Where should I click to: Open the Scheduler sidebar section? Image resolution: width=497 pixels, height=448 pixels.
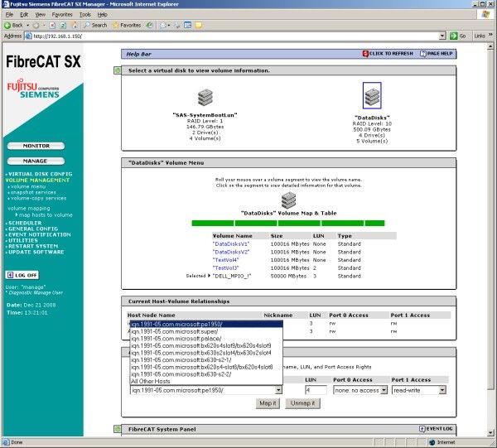[25, 223]
